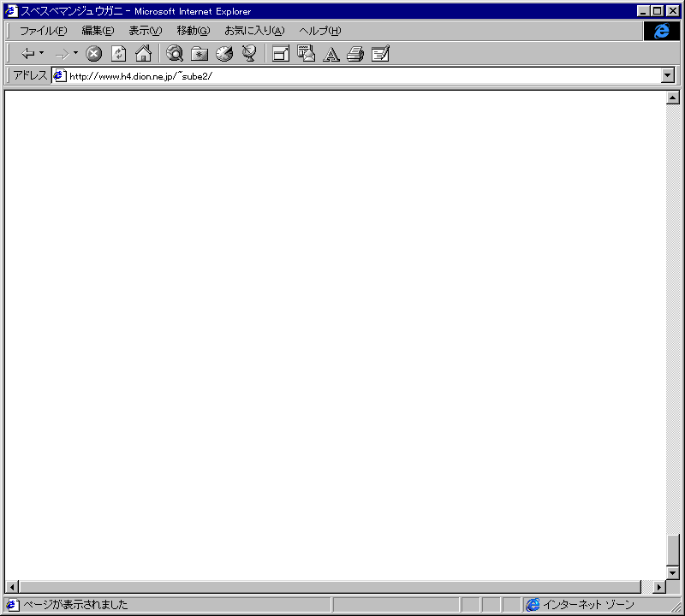Stop loading with the X icon
The width and height of the screenshot is (685, 616).
click(x=93, y=54)
